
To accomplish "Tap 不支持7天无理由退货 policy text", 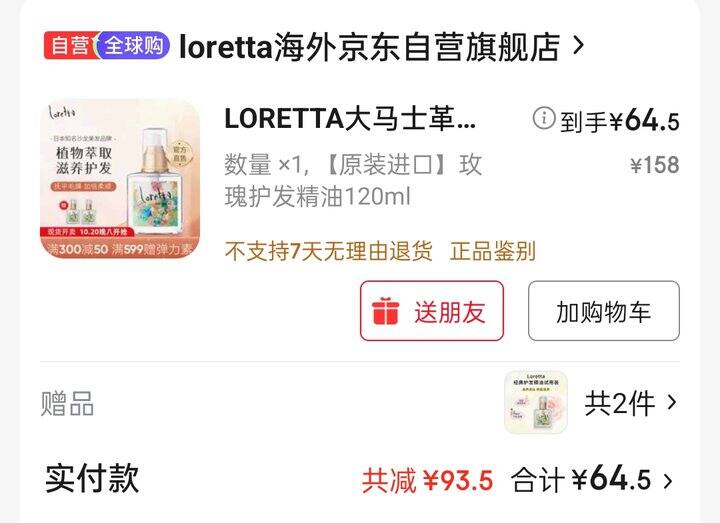I will [x=328, y=251].
